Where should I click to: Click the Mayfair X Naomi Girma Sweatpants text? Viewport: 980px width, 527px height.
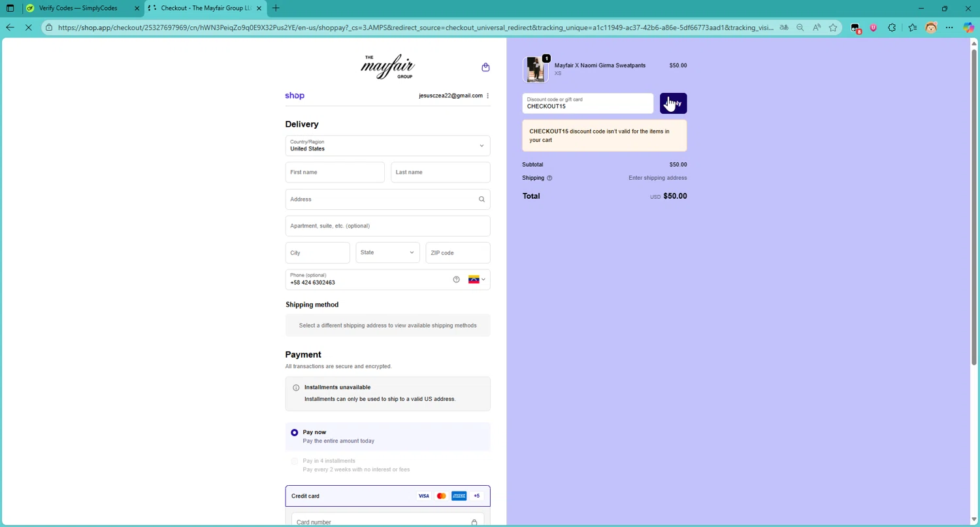[x=600, y=65]
